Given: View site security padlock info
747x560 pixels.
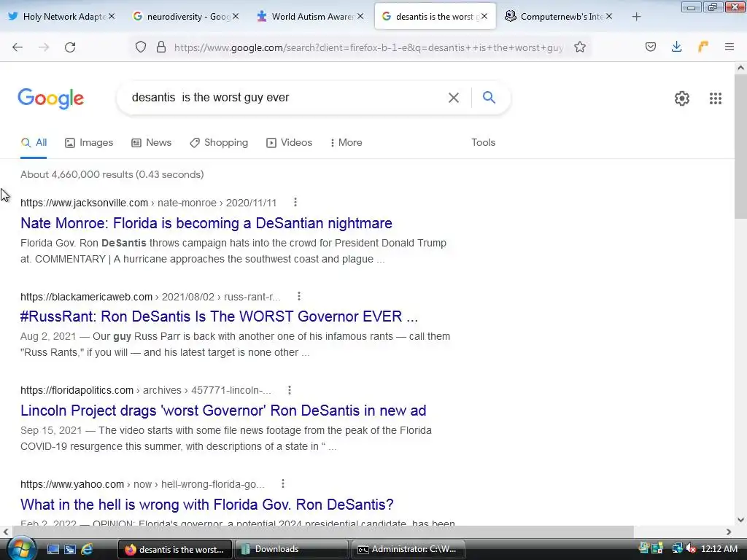Looking at the screenshot, I should point(161,47).
